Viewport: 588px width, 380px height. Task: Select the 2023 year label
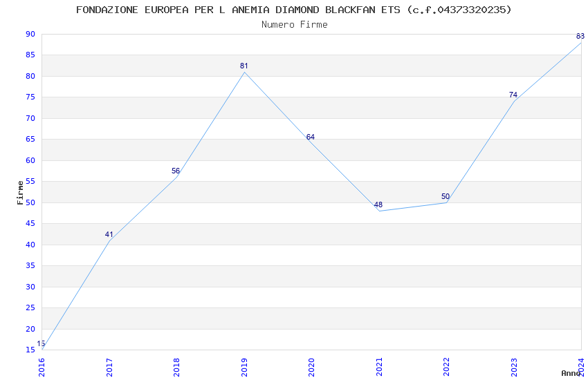pos(514,367)
